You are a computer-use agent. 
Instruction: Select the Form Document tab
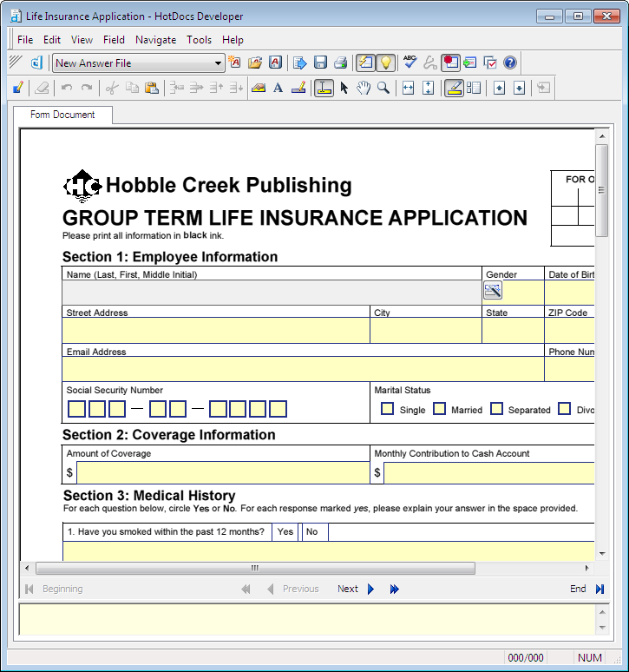tap(62, 115)
